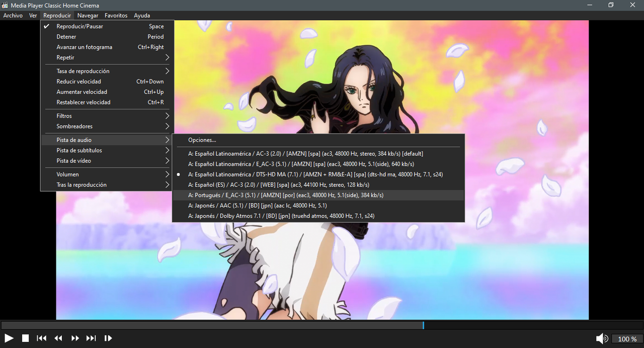The height and width of the screenshot is (348, 644).
Task: Click the Media Player Classic title bar icon
Action: (x=5, y=5)
